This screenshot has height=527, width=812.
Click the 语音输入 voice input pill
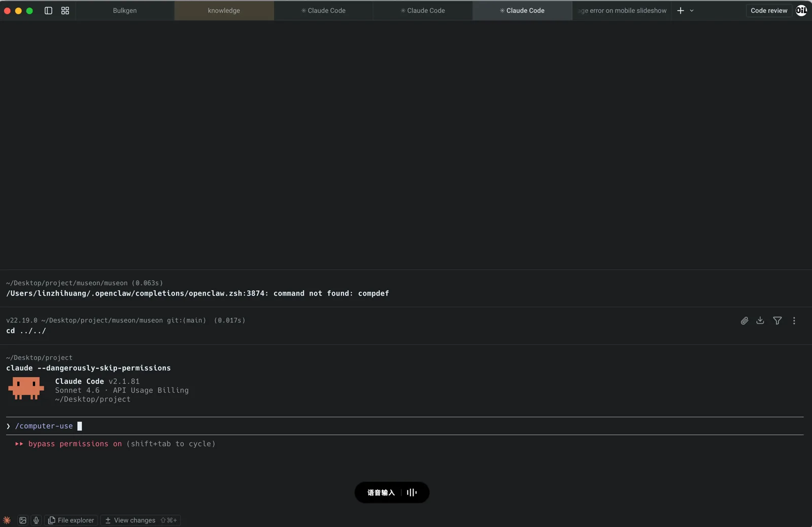(392, 492)
